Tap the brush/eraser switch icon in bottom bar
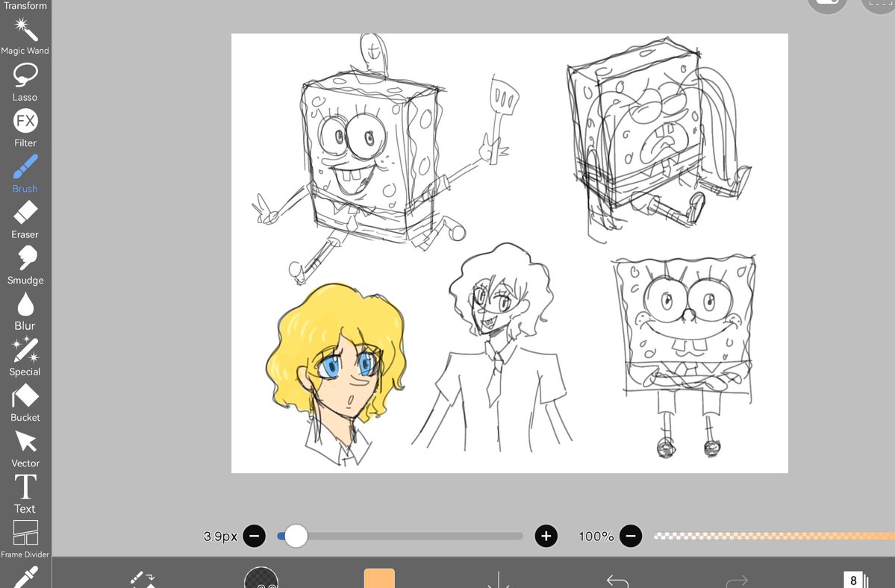The image size is (895, 588). tap(142, 579)
